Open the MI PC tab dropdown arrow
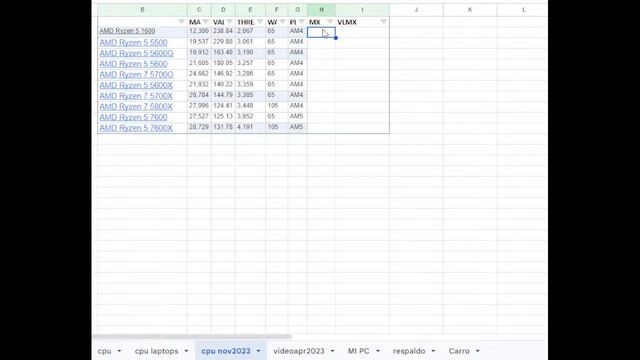Screen dimensions: 640x360 click(378, 351)
